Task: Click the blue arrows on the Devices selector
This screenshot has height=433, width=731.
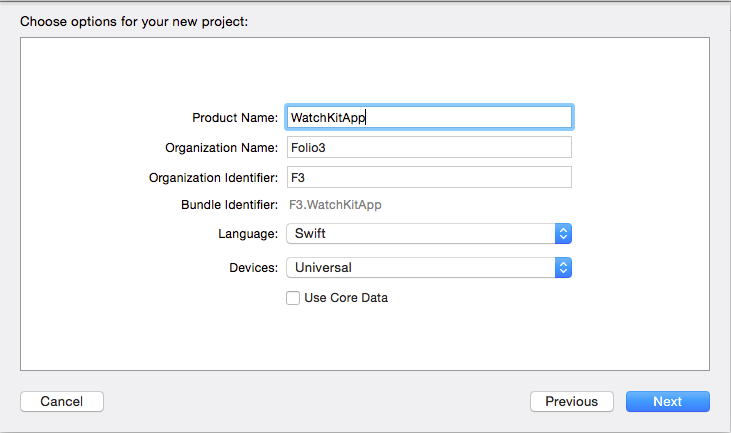Action: [563, 267]
